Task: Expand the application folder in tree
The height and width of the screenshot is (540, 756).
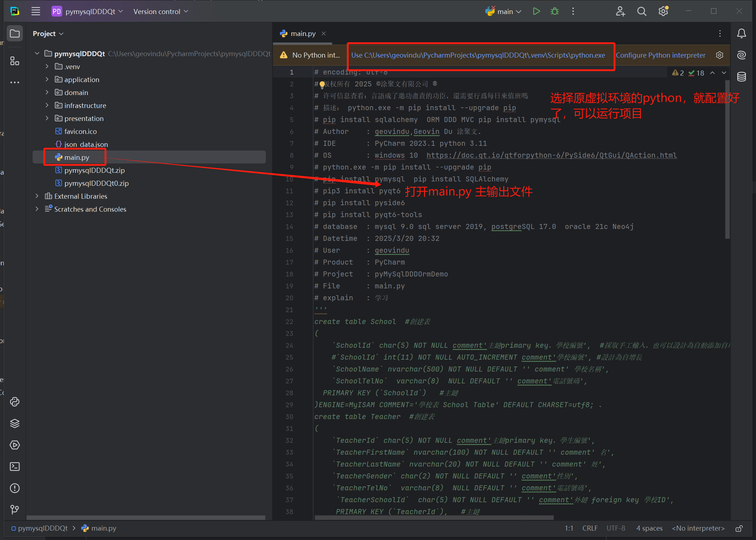Action: pyautogui.click(x=47, y=80)
